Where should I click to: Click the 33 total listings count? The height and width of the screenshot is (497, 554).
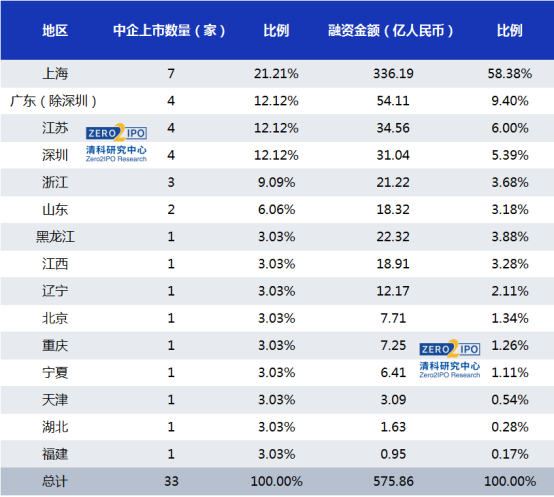171,481
